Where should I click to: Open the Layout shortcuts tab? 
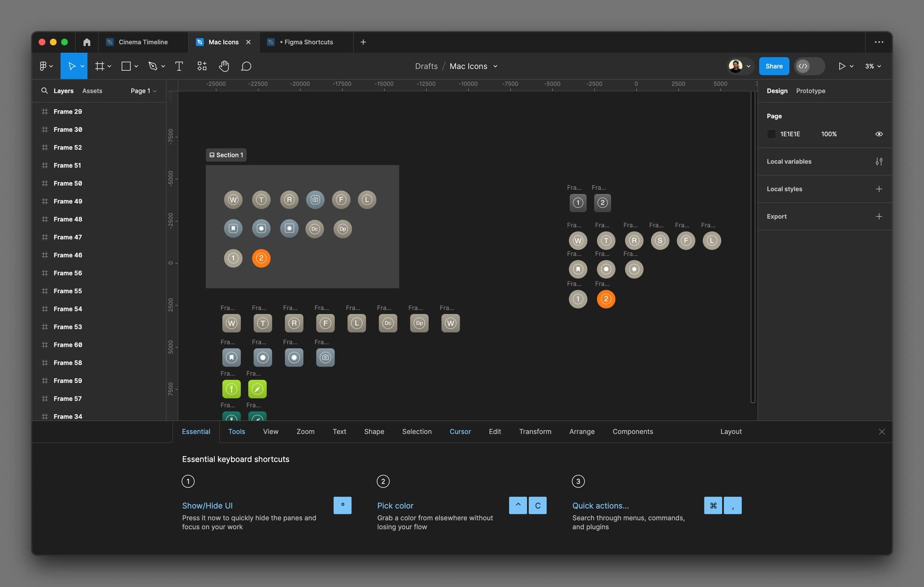coord(731,432)
